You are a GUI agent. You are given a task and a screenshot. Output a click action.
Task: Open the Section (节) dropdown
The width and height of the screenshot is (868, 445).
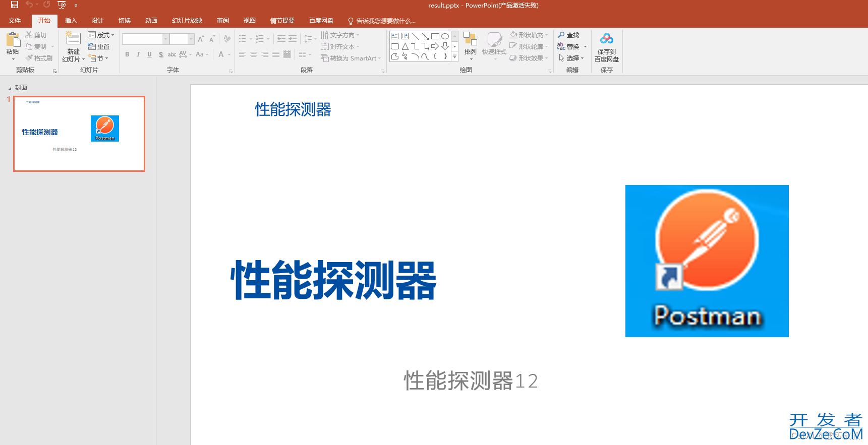pos(99,58)
